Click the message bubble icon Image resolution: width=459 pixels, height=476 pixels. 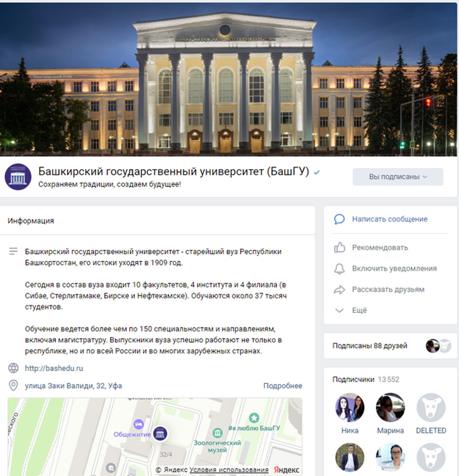click(339, 219)
